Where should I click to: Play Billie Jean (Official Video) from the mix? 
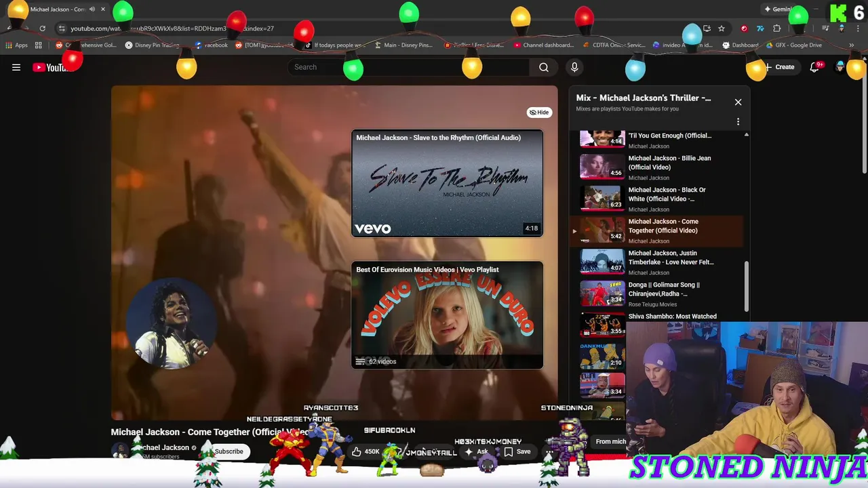669,163
